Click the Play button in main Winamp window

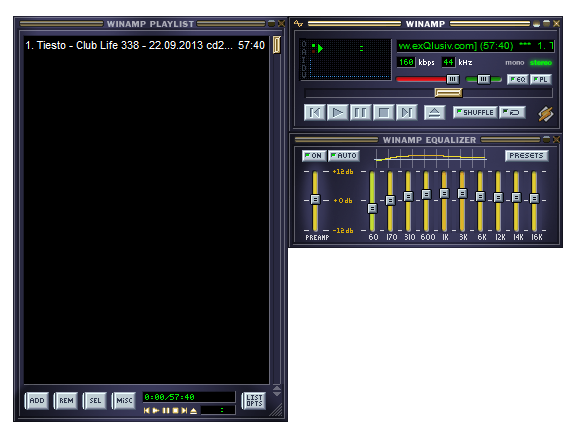[337, 112]
